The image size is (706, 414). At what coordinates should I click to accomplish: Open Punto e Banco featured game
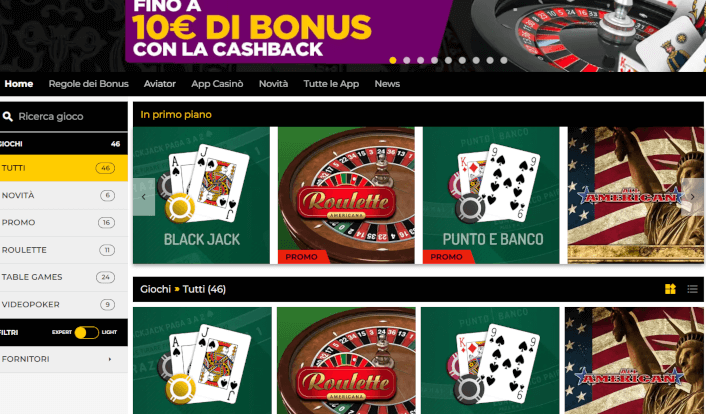click(x=491, y=195)
